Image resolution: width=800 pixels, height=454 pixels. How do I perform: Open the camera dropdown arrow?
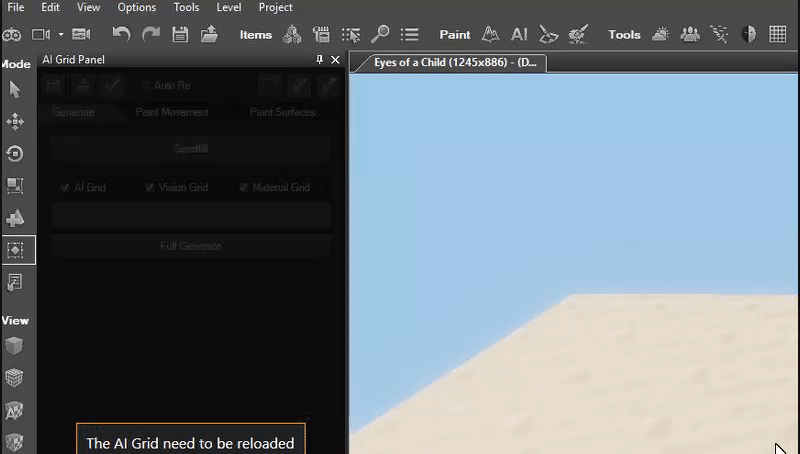click(61, 35)
